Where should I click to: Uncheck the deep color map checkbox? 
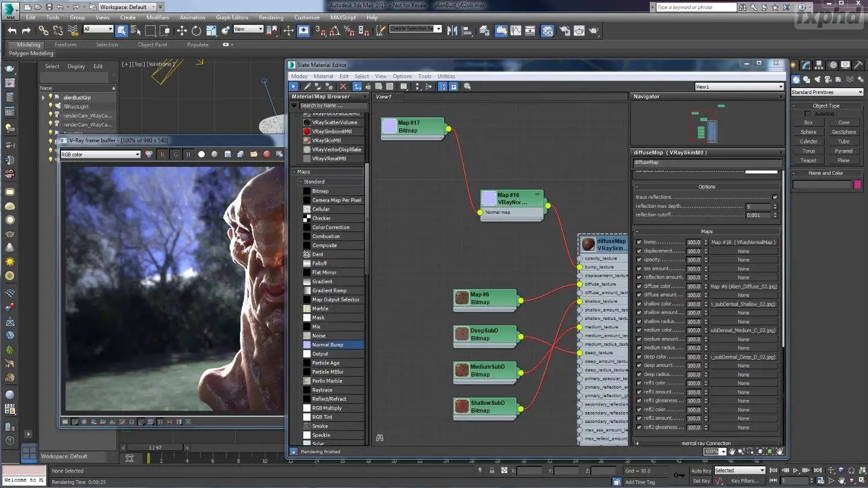[x=639, y=357]
